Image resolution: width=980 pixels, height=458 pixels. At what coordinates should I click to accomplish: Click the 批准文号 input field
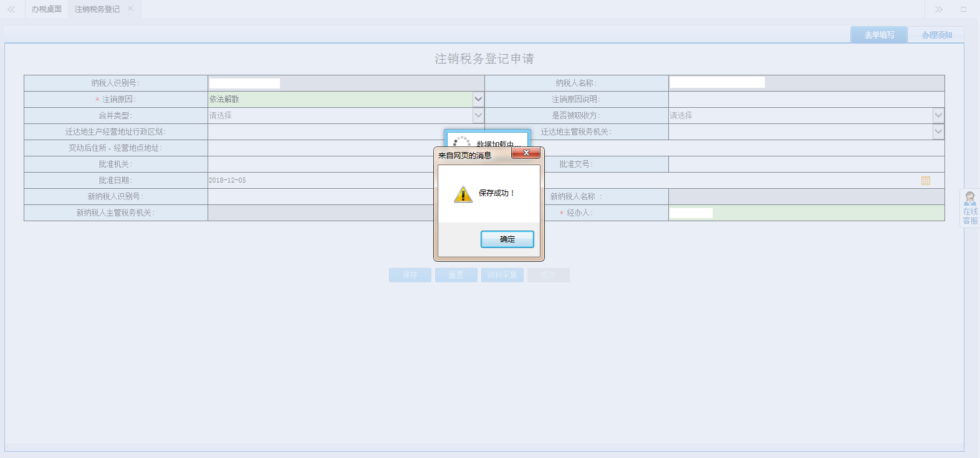(x=805, y=165)
